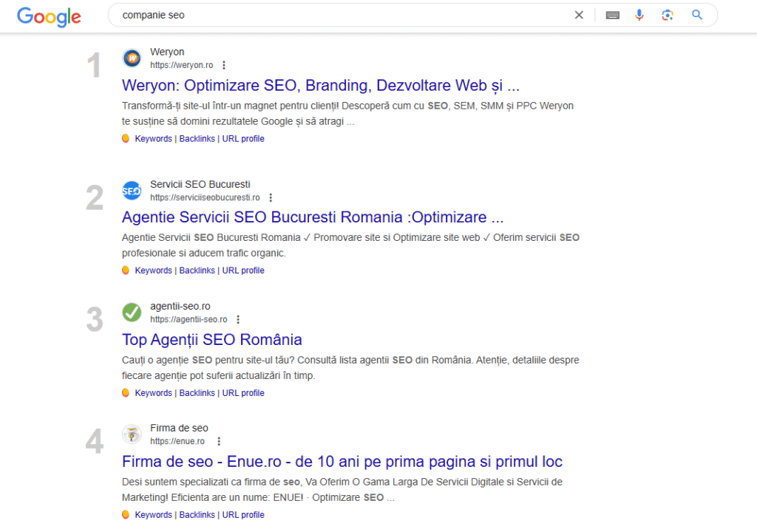Image resolution: width=757 pixels, height=532 pixels.
Task: Click inside the search input field
Action: pyautogui.click(x=296, y=14)
